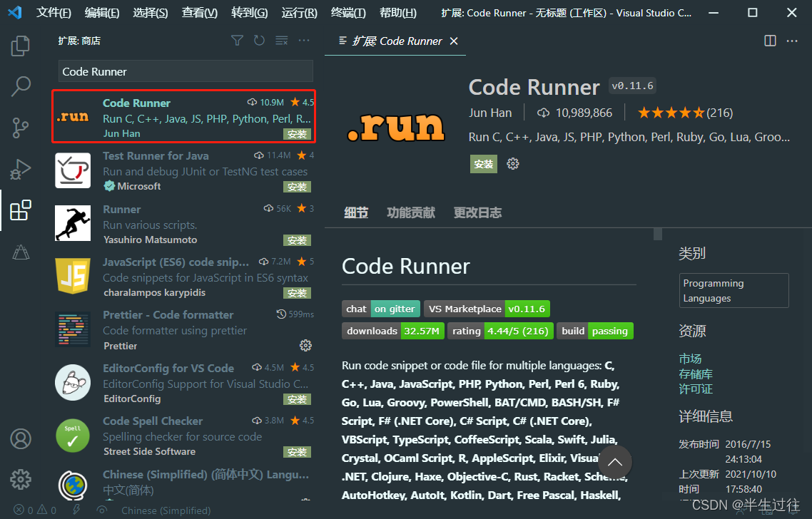The height and width of the screenshot is (519, 812).
Task: Open the 查看(V) menu
Action: pos(199,12)
